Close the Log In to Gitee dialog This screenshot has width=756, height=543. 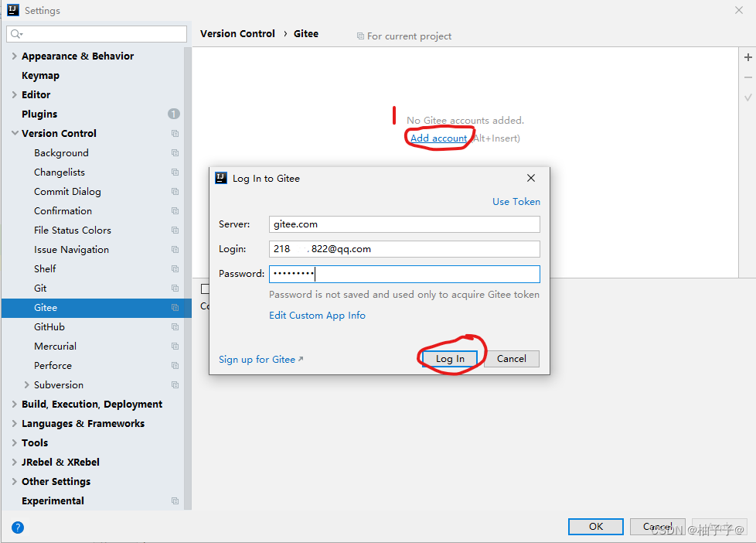click(x=531, y=178)
